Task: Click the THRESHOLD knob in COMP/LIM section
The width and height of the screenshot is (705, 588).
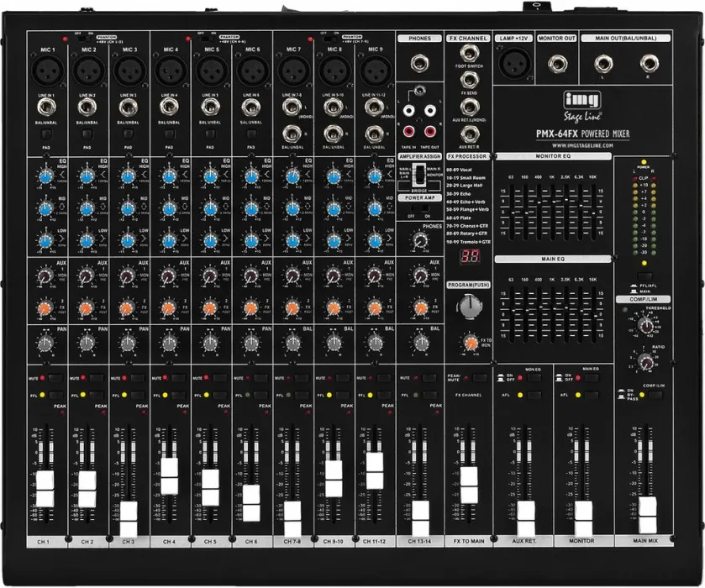Action: point(647,326)
